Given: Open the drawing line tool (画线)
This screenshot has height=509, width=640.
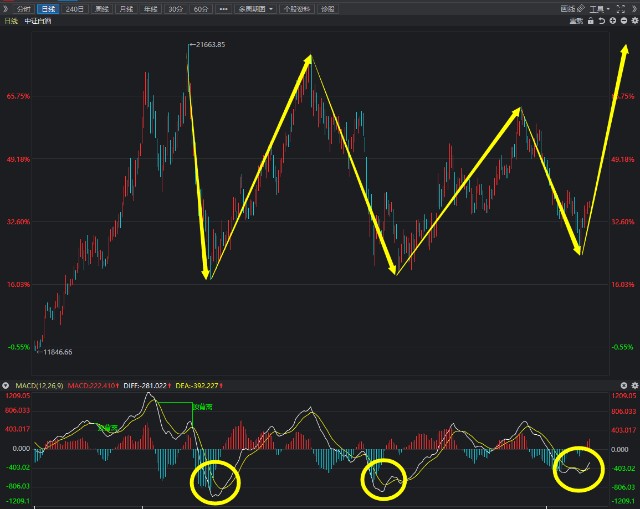Looking at the screenshot, I should coord(567,8).
